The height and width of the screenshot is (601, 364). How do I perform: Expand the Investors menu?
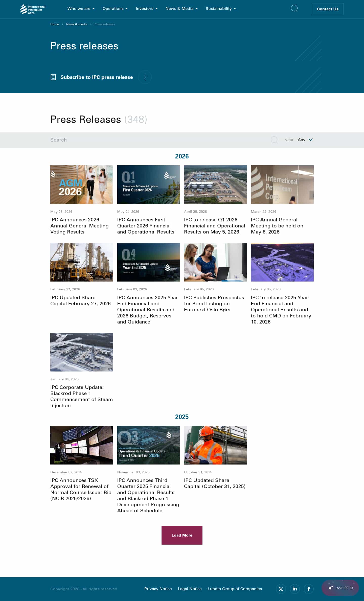tap(147, 9)
